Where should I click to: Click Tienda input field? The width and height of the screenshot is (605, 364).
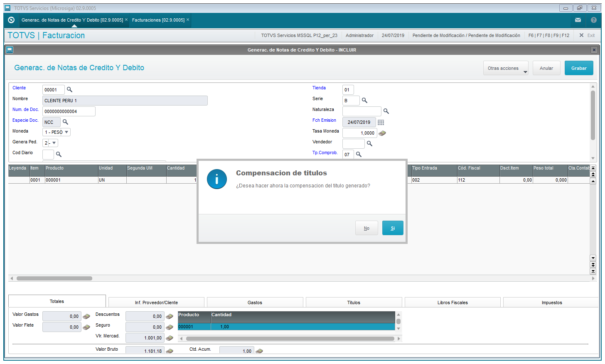(x=348, y=90)
